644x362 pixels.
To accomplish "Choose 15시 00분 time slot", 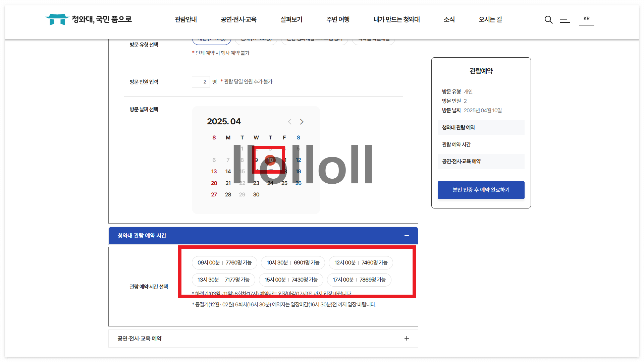I will click(291, 280).
